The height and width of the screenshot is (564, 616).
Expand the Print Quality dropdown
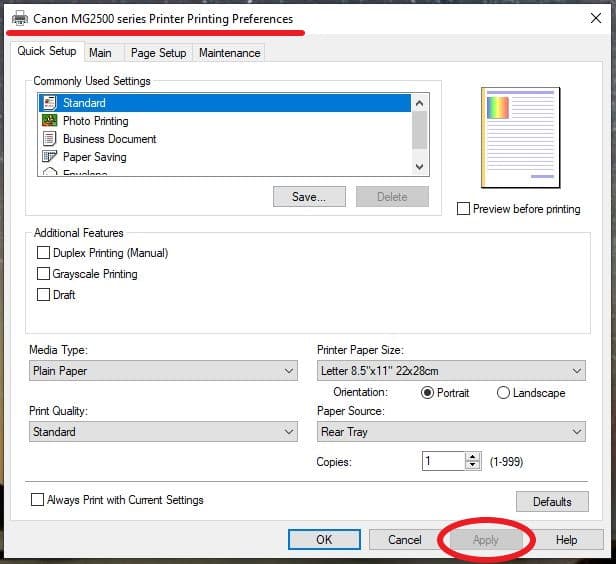[163, 432]
